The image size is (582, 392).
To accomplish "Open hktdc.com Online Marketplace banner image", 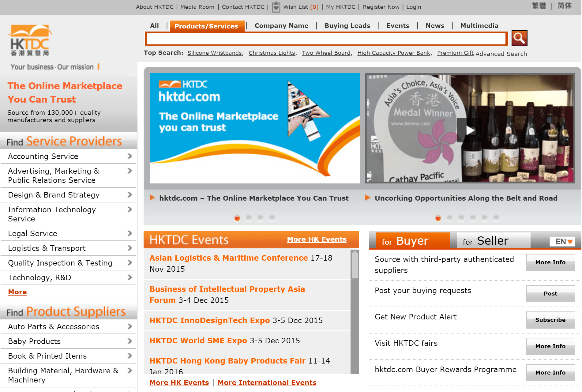I will click(x=255, y=128).
